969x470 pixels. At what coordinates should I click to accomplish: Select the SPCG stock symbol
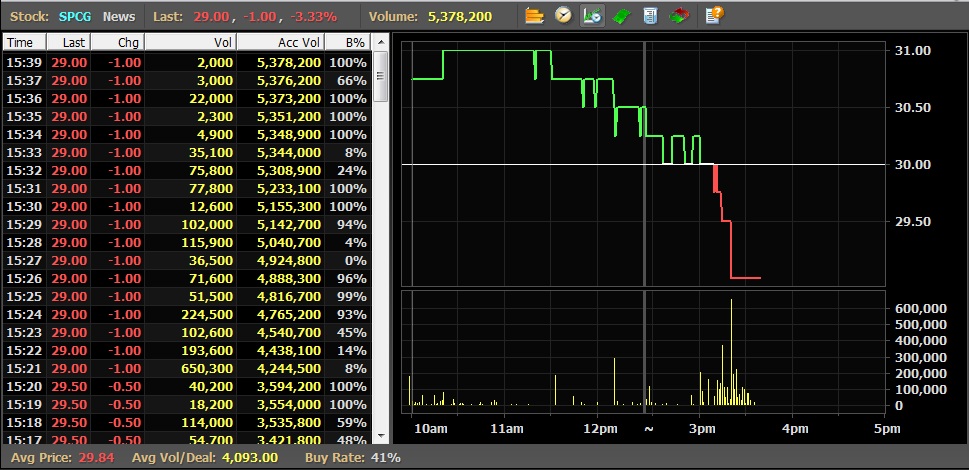pos(75,17)
